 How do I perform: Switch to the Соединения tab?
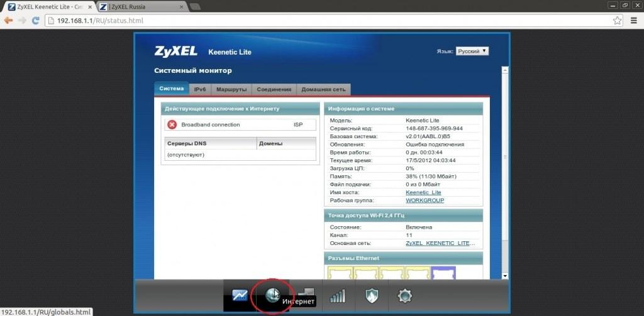click(274, 89)
